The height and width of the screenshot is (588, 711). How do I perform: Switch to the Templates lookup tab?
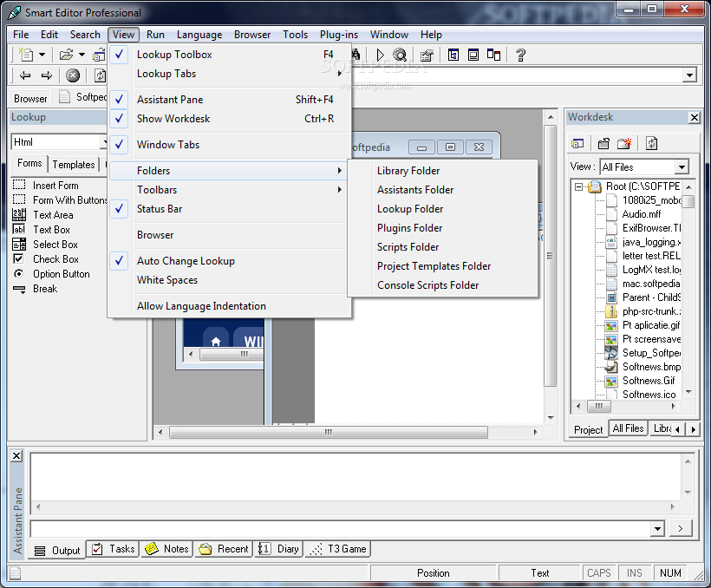tap(74, 165)
